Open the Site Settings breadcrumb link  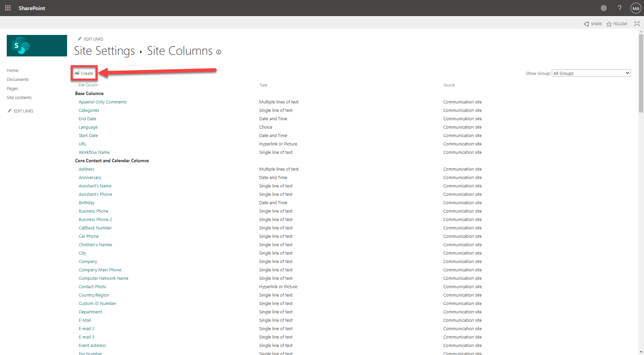pyautogui.click(x=104, y=51)
